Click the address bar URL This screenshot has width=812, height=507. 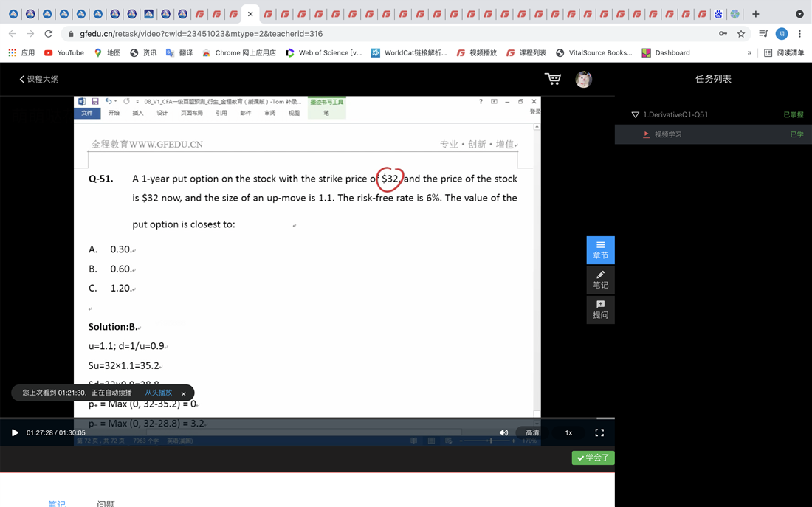point(201,34)
